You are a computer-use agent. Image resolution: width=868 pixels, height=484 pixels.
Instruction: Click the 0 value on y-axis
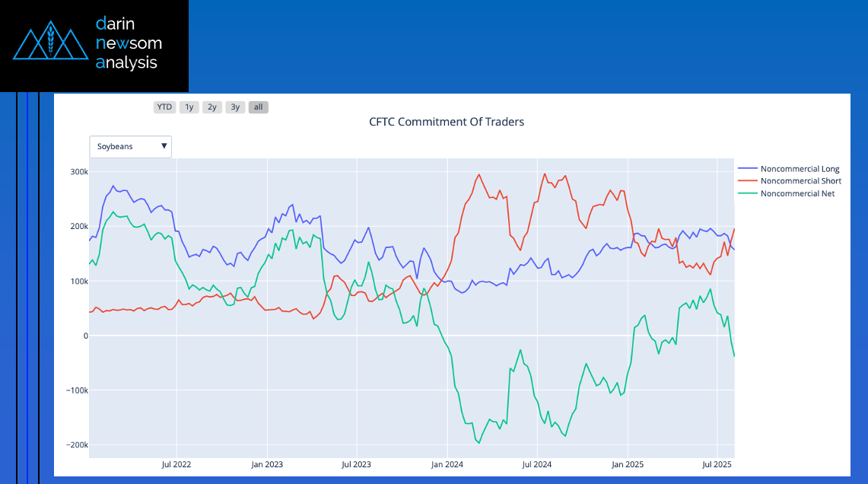click(85, 336)
